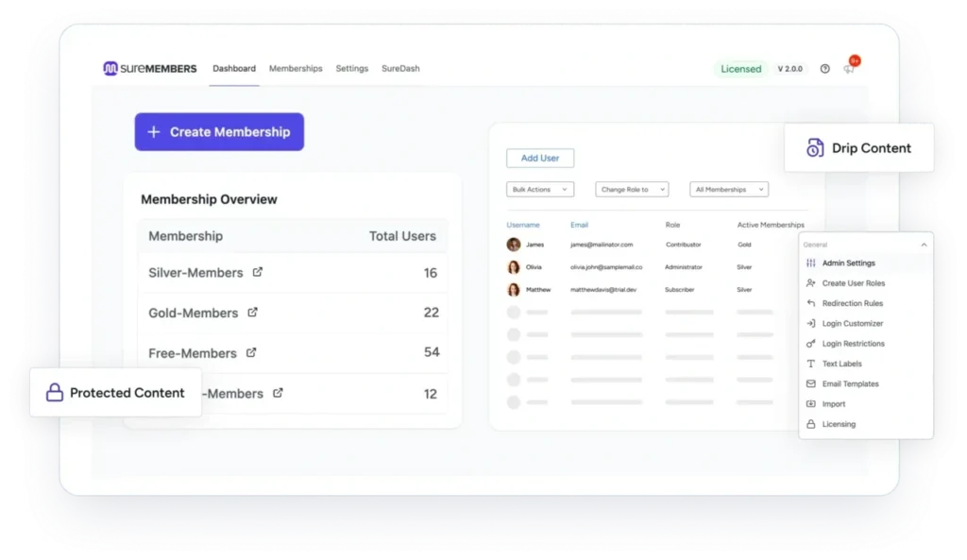
Task: Click the Drip Content card label
Action: [872, 148]
